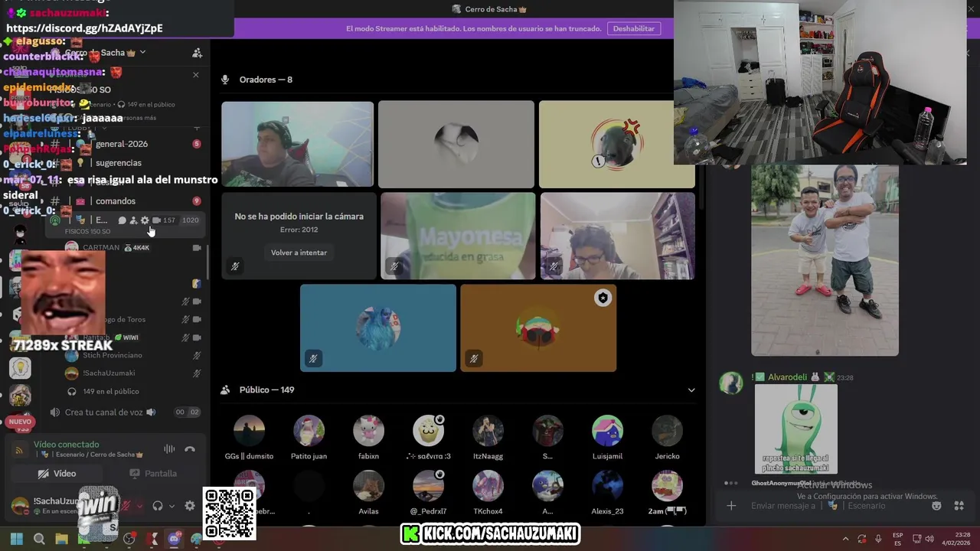
Task: Expand the microphone input options chevron
Action: (x=139, y=506)
